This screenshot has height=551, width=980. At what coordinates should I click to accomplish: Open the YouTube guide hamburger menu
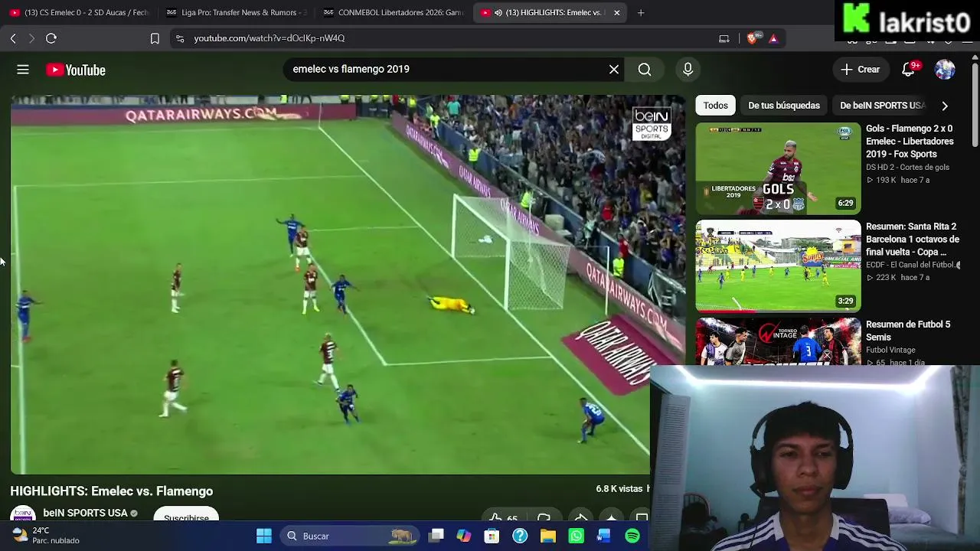pos(23,70)
